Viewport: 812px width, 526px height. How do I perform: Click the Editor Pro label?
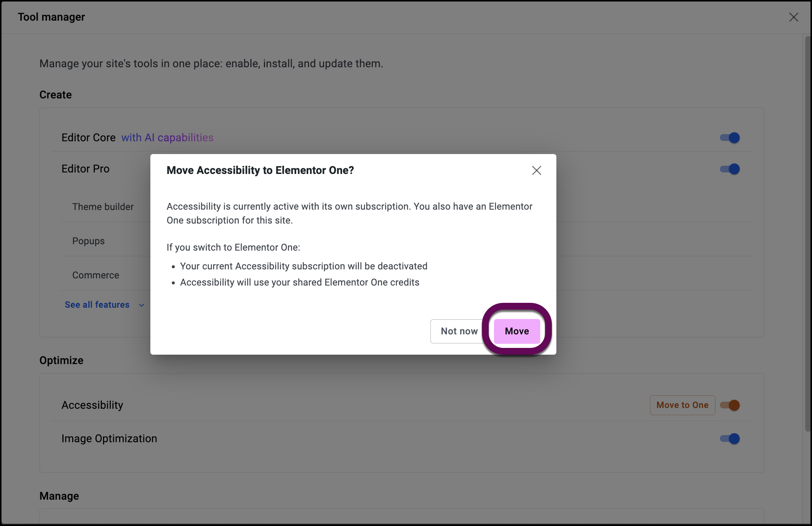(x=85, y=169)
